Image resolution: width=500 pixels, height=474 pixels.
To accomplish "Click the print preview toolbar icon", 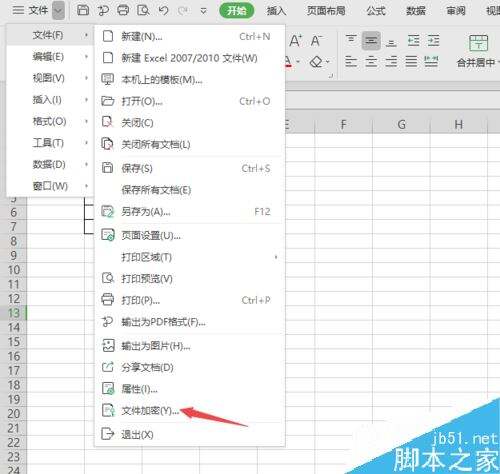I will [x=143, y=11].
